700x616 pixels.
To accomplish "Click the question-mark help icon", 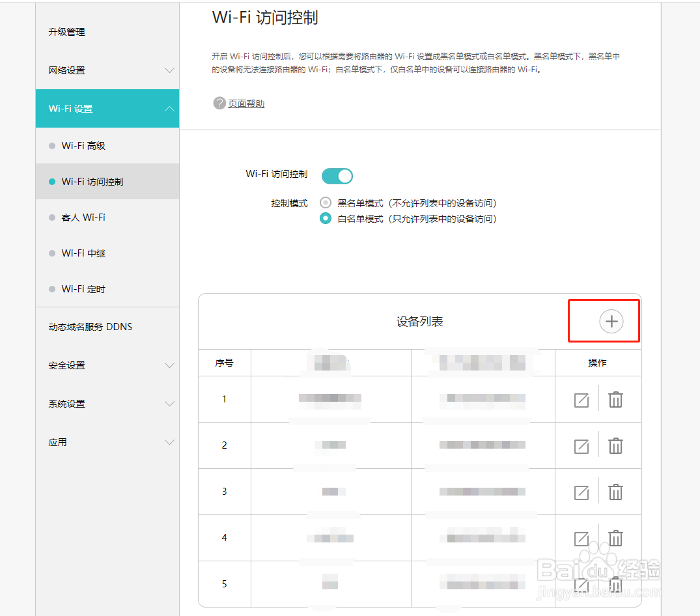I will coord(219,103).
